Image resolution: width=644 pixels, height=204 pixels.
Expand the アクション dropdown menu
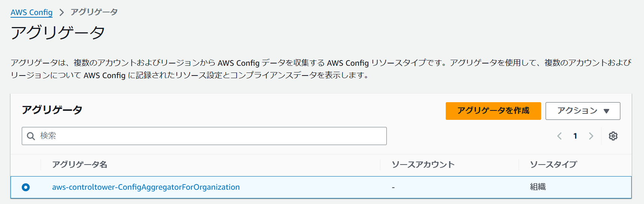[x=582, y=111]
